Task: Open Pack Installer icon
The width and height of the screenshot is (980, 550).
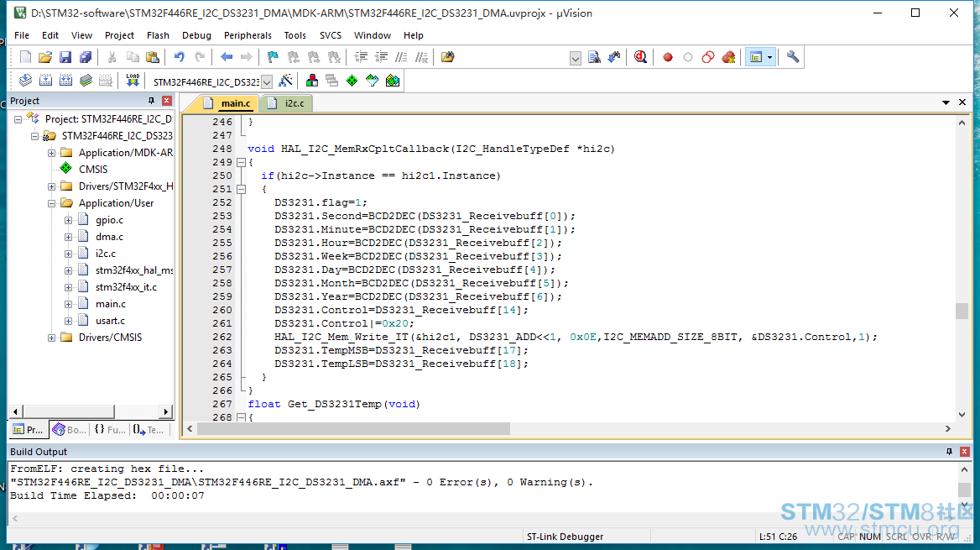Action: [393, 80]
